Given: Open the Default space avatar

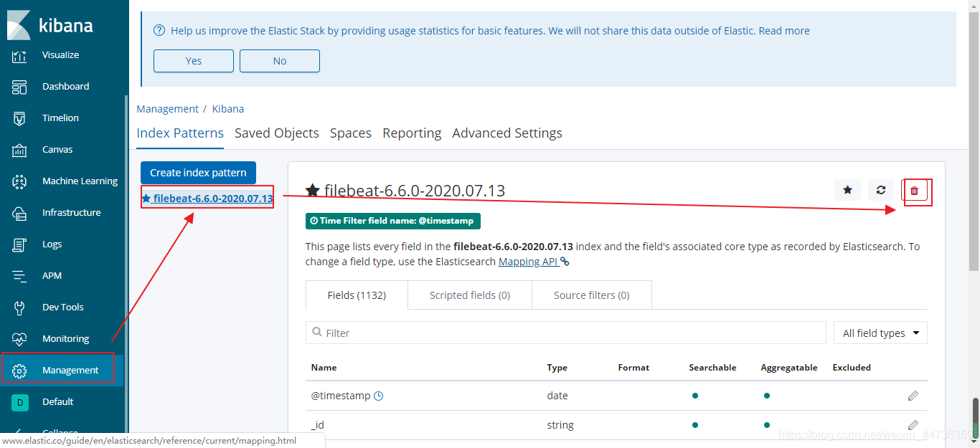Looking at the screenshot, I should click(20, 402).
